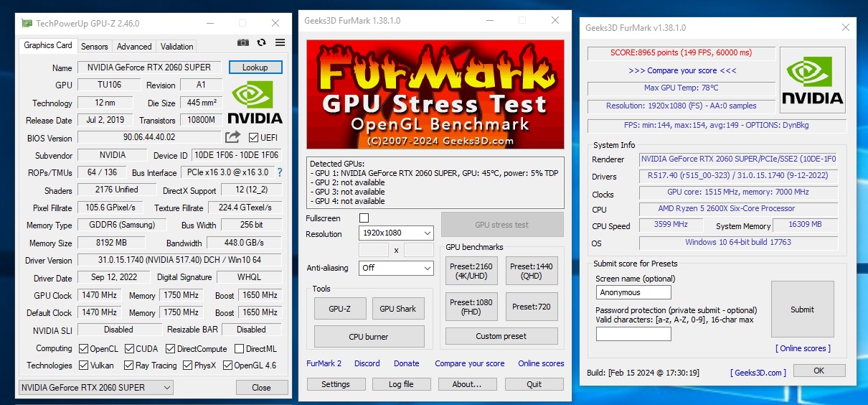Image resolution: width=868 pixels, height=405 pixels.
Task: Open the Resolution 1920x1080 dropdown
Action: pos(396,233)
